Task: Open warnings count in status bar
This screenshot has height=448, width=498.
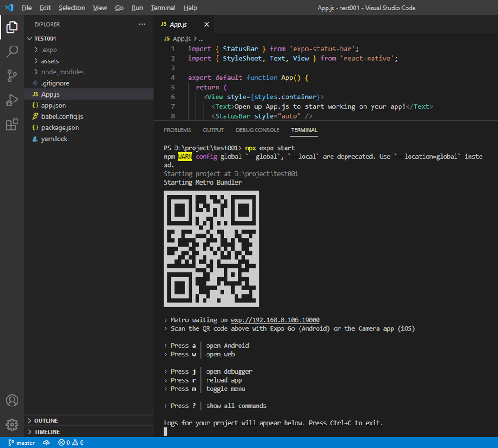Action: tap(78, 443)
